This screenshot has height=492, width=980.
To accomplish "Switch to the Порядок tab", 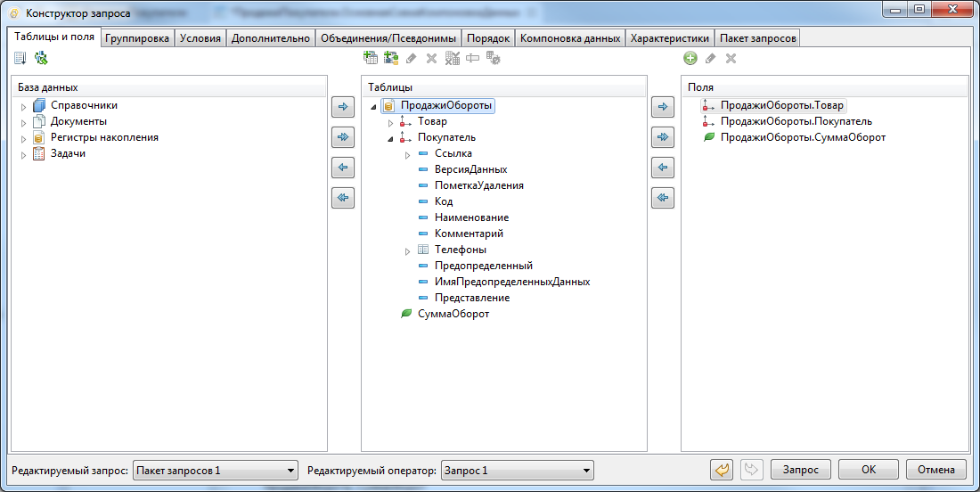I will [488, 38].
